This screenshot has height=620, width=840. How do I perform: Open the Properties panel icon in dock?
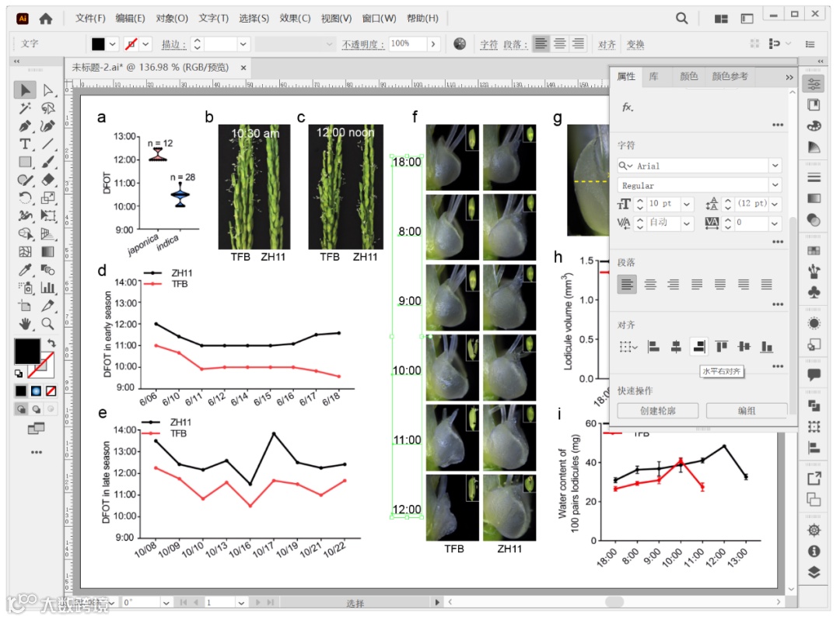point(814,84)
